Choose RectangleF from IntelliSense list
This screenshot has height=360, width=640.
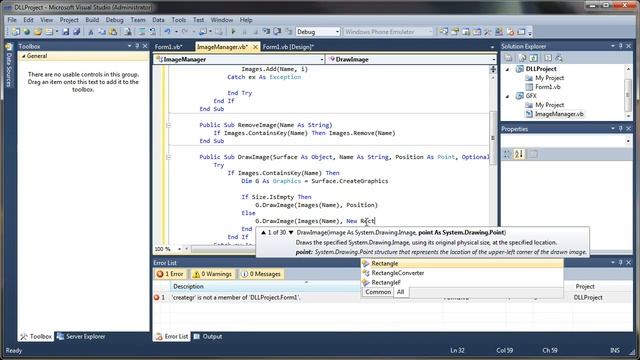click(462, 282)
